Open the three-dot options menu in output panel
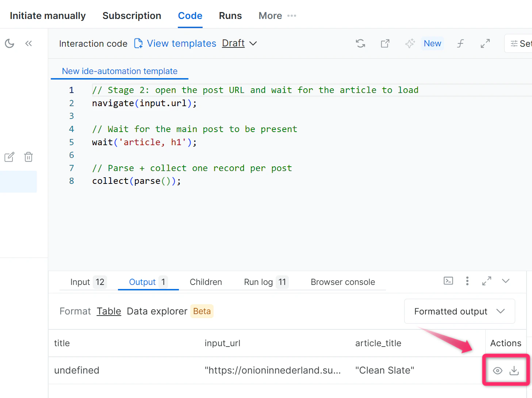The image size is (532, 398). (x=467, y=281)
